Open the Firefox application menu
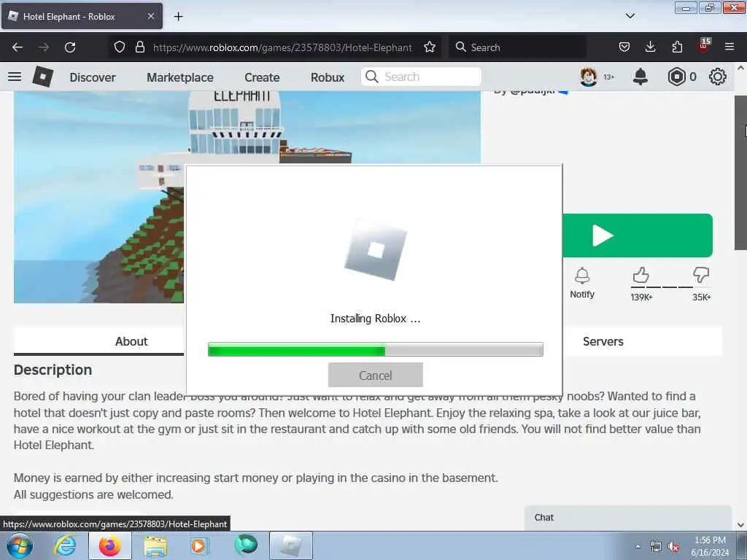Viewport: 747px width, 560px height. point(729,47)
